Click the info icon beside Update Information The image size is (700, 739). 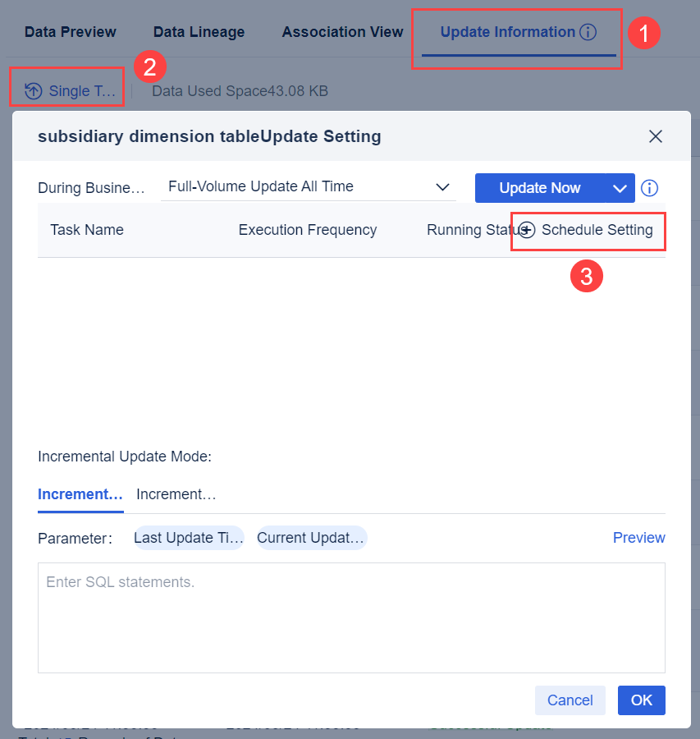point(588,33)
